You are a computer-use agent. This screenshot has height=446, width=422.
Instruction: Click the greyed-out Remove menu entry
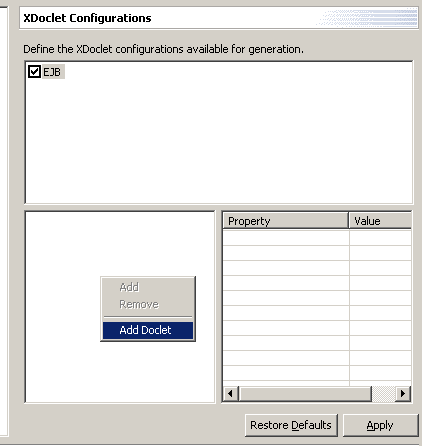(x=139, y=304)
